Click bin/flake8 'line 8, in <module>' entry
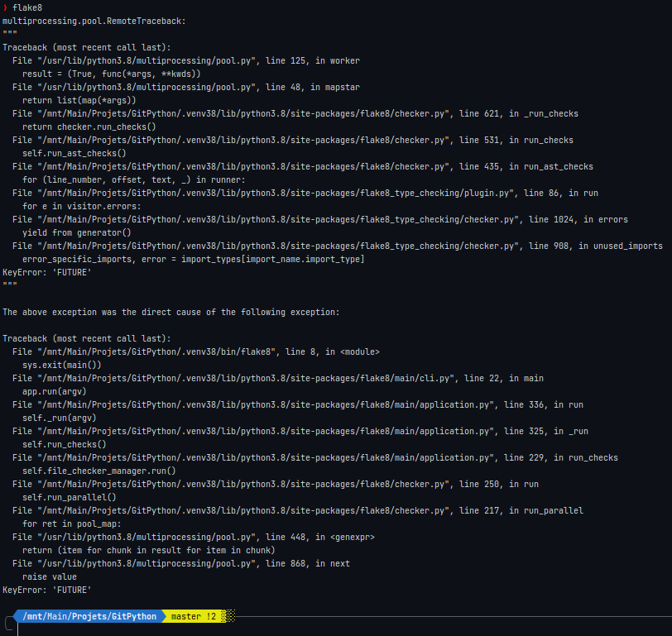 196,352
